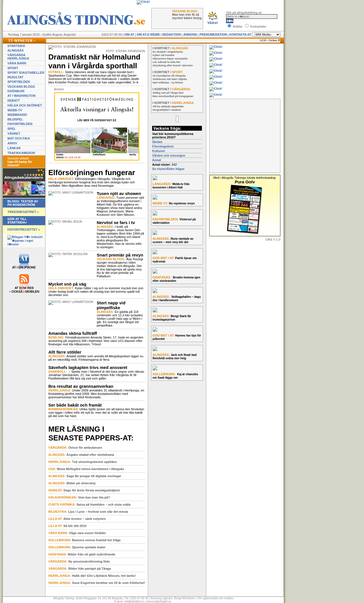Open the Alingsåskalendern banner image
The height and width of the screenshot is (603, 364).
click(x=24, y=182)
